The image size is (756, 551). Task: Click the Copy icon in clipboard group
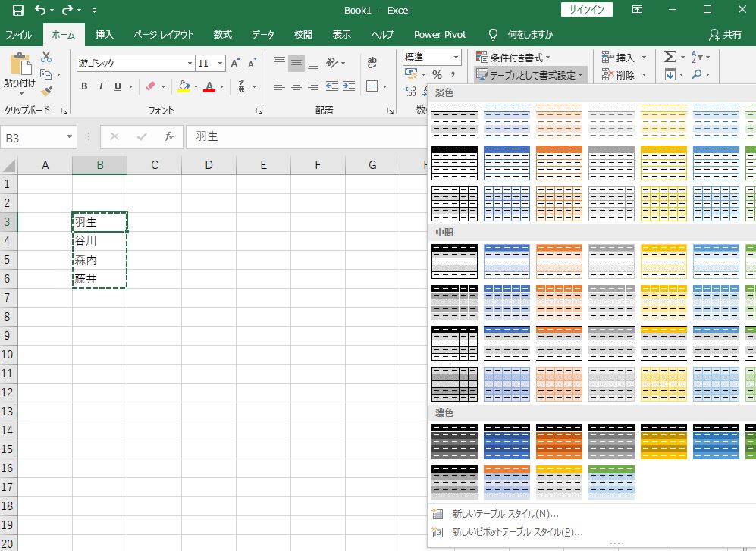click(45, 74)
